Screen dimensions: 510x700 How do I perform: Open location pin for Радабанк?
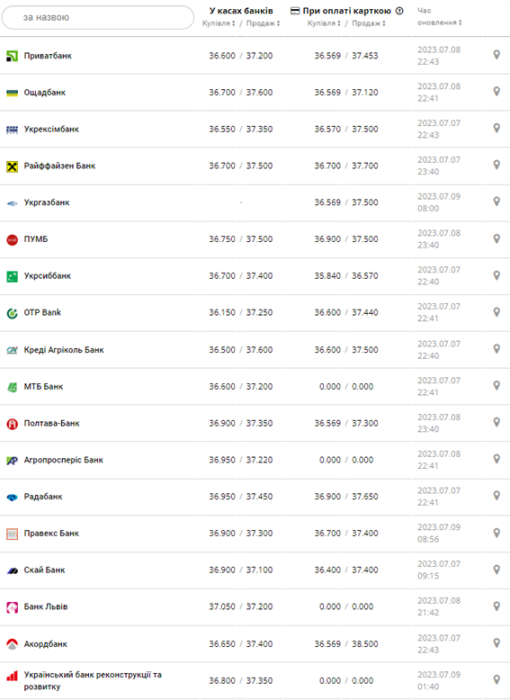point(496,495)
